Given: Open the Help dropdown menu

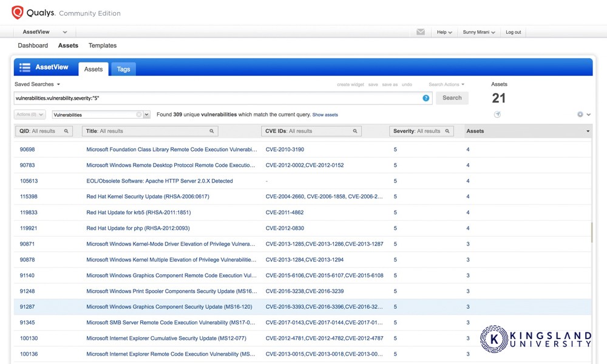Looking at the screenshot, I should pos(444,32).
